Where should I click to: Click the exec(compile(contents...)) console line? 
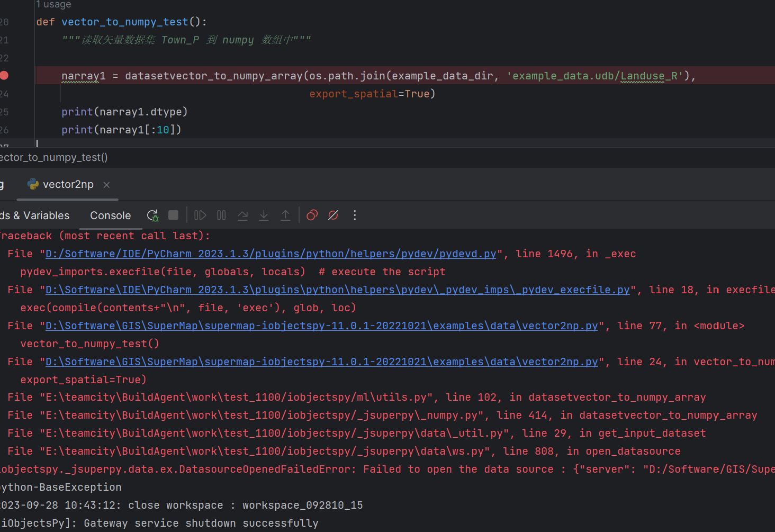188,308
